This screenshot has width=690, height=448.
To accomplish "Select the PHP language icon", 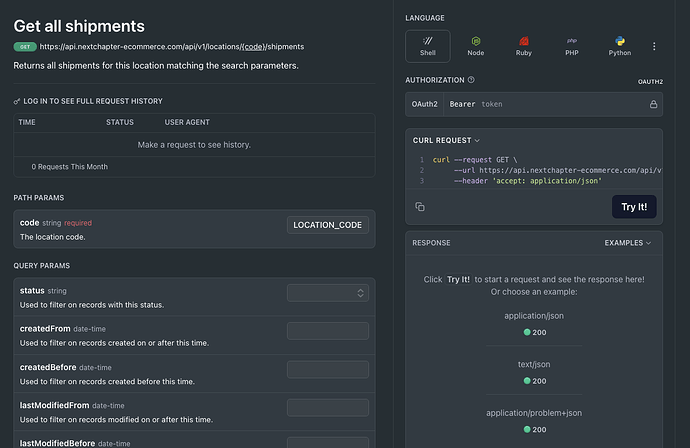I will 572,46.
